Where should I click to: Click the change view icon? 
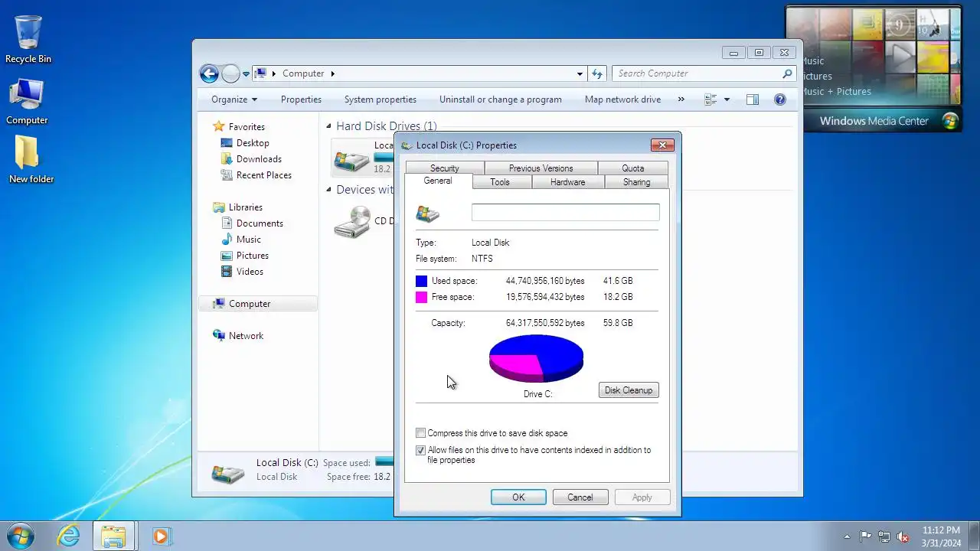(x=710, y=99)
